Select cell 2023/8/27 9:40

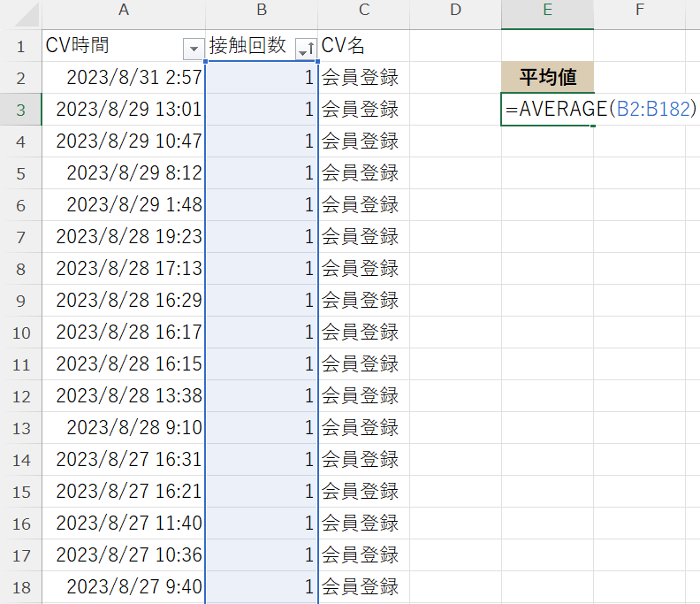click(124, 587)
